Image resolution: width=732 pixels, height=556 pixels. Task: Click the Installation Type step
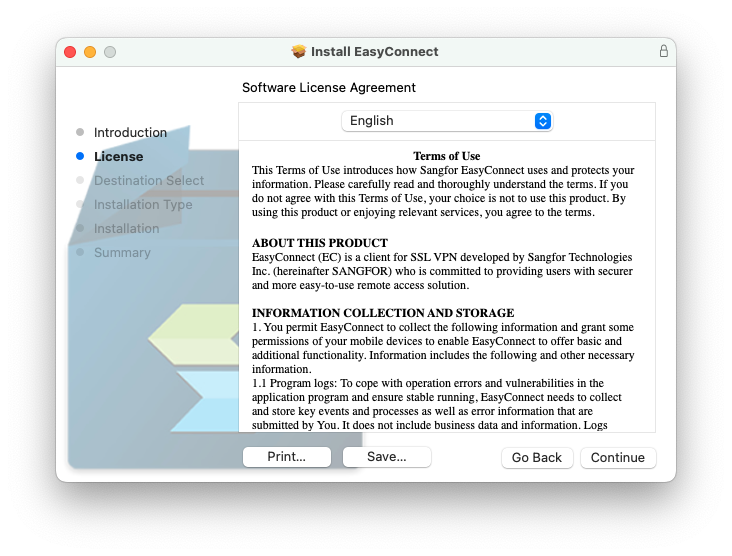point(143,204)
